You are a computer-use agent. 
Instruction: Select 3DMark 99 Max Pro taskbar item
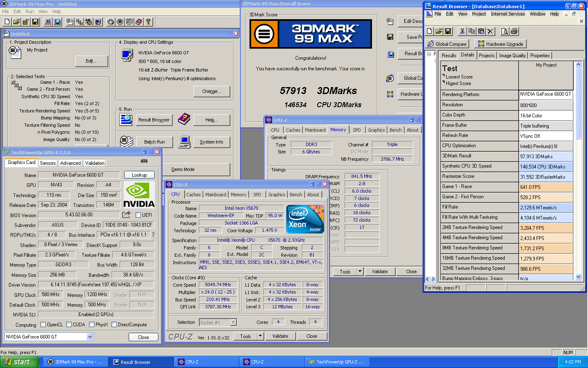click(76, 362)
